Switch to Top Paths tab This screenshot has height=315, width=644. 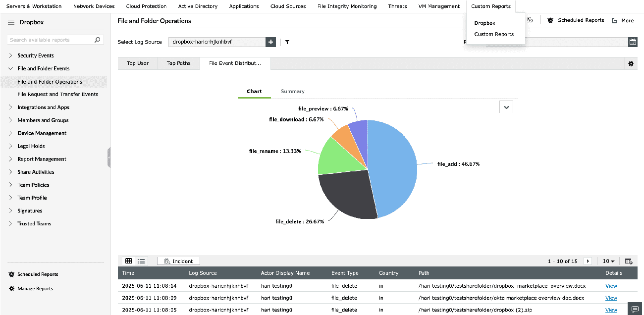point(178,63)
